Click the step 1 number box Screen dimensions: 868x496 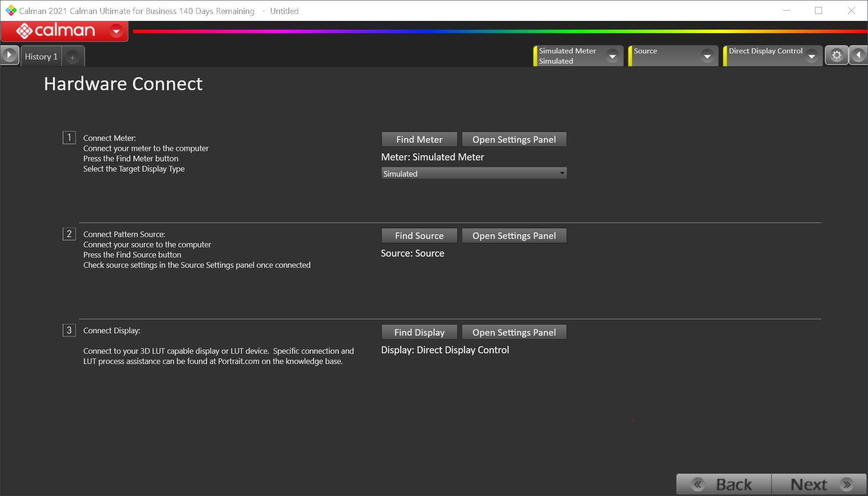(69, 138)
